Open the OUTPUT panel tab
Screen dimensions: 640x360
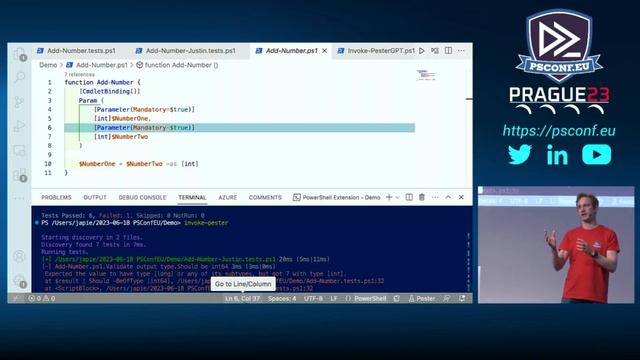[95, 197]
